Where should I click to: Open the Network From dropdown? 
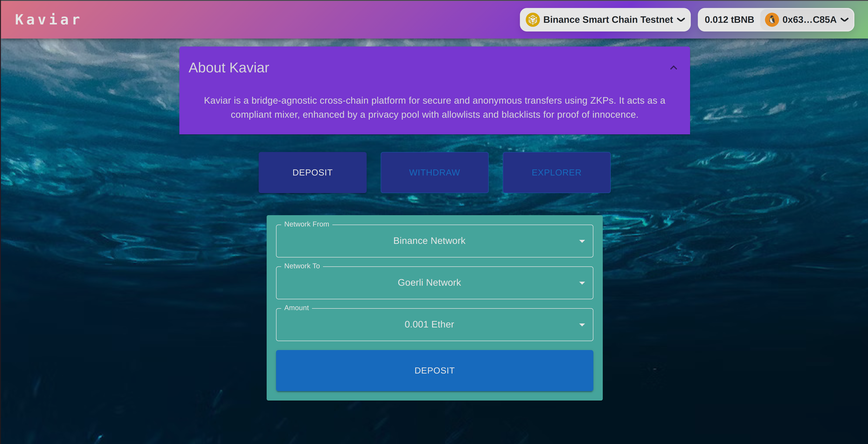434,241
